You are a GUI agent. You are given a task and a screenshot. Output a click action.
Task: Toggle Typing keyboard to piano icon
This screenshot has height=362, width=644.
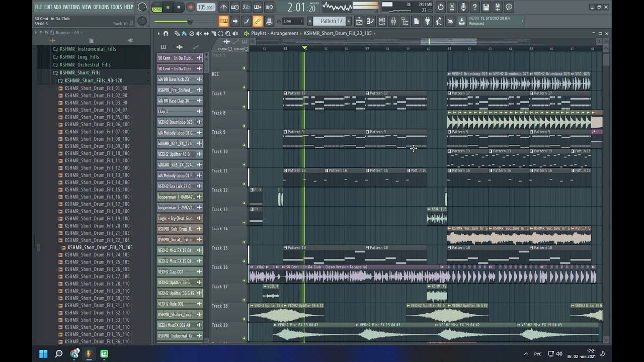click(223, 21)
